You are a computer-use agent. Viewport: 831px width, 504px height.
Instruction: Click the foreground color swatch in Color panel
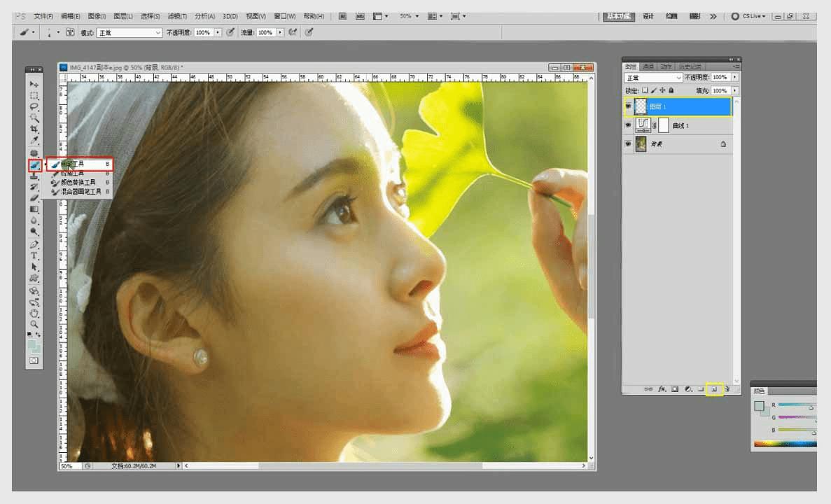759,406
